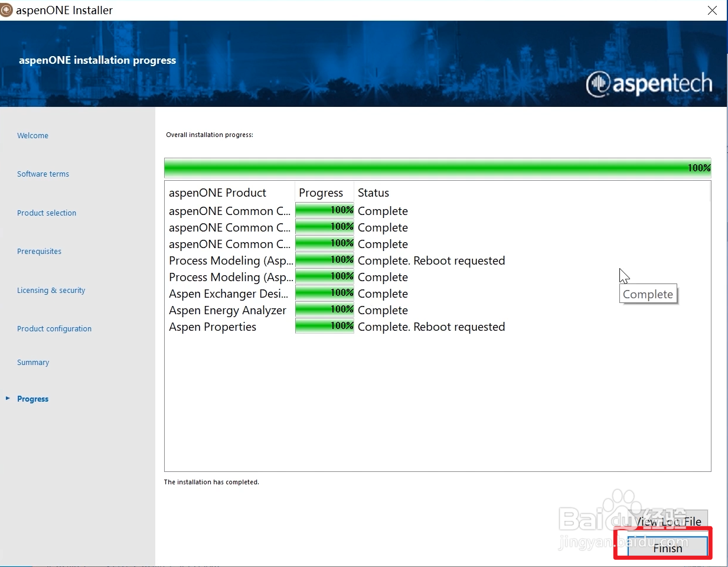728x567 pixels.
Task: Click the aspentech logo in banner
Action: click(x=649, y=84)
